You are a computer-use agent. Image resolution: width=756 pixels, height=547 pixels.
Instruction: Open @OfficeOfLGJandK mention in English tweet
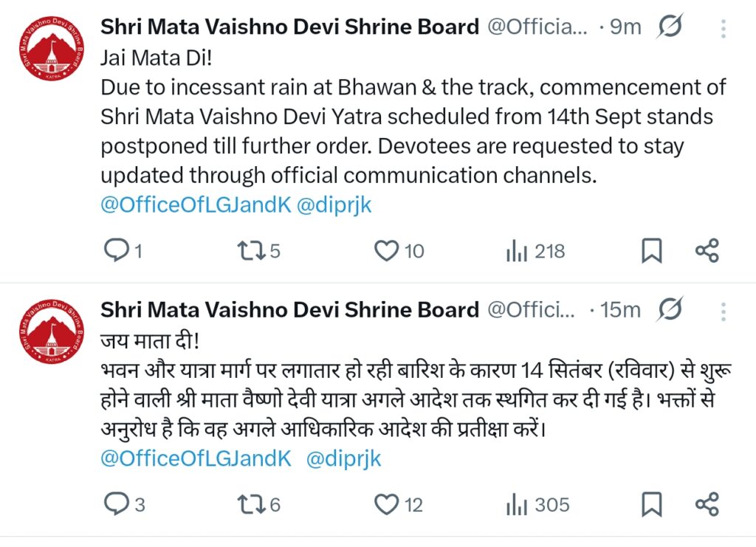[196, 205]
